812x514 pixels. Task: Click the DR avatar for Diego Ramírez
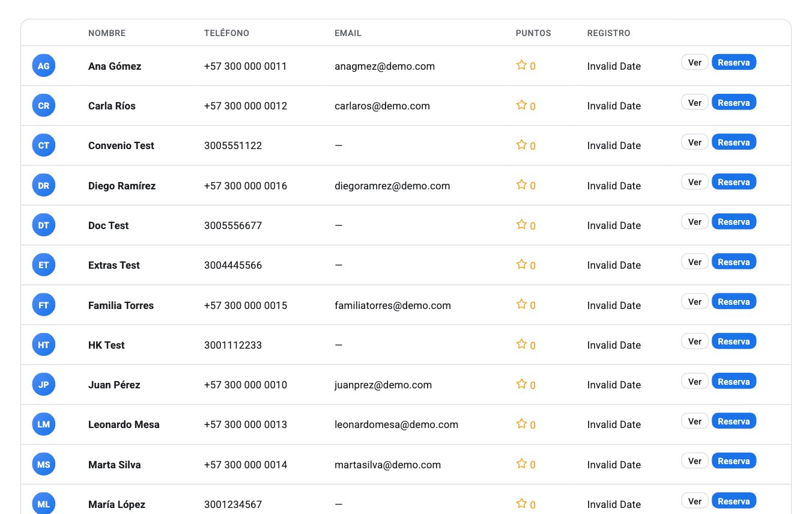(44, 186)
